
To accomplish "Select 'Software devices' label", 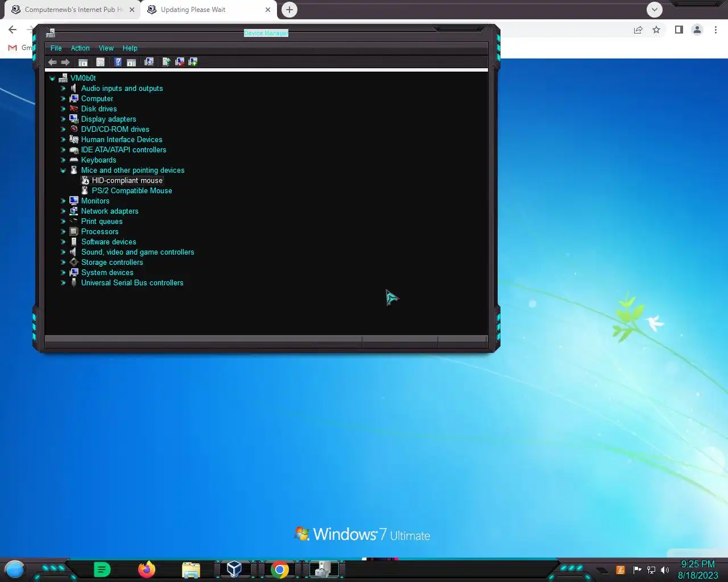I will [109, 242].
